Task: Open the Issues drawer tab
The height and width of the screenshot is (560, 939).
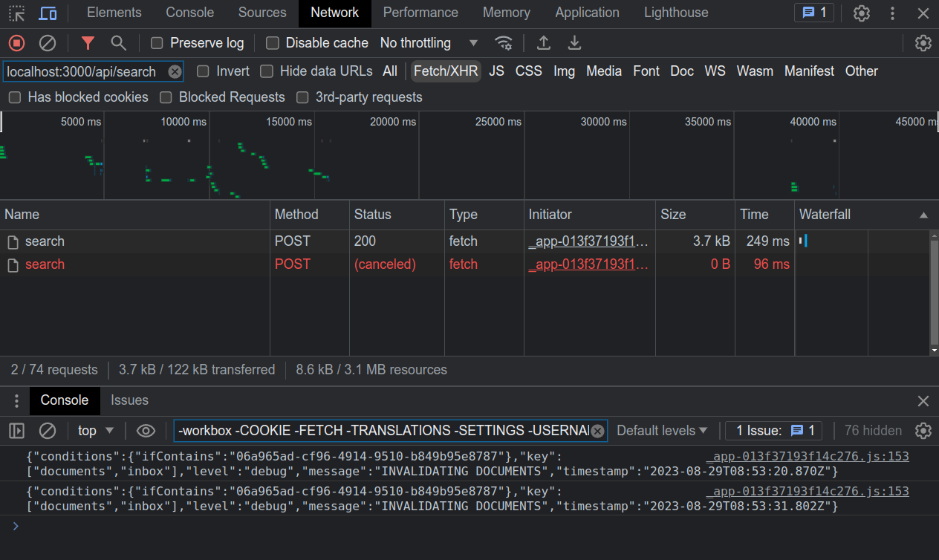Action: pyautogui.click(x=129, y=400)
